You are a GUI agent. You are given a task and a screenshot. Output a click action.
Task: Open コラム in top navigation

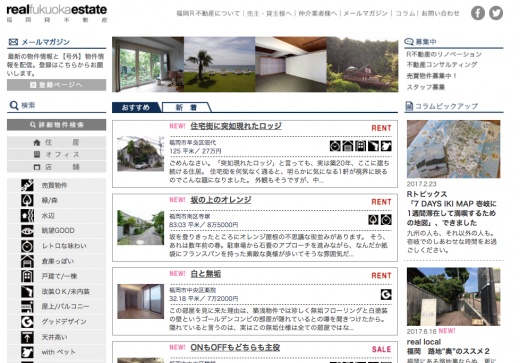point(405,14)
